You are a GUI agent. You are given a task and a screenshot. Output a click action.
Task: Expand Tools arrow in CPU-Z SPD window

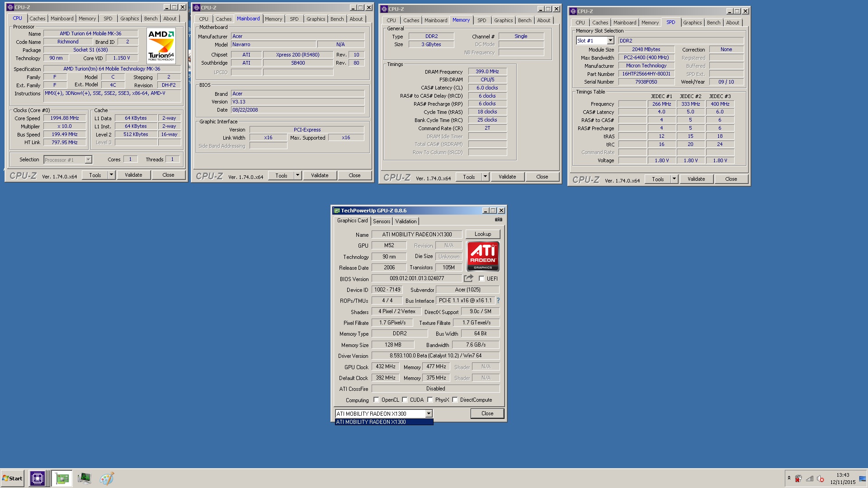[x=674, y=179]
